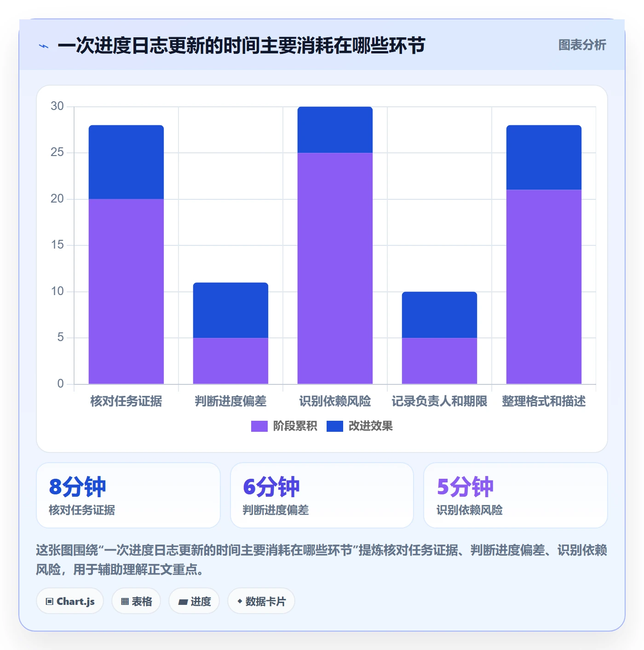The width and height of the screenshot is (644, 650).
Task: Click the 判断进度偏差 x-axis label
Action: 230,401
